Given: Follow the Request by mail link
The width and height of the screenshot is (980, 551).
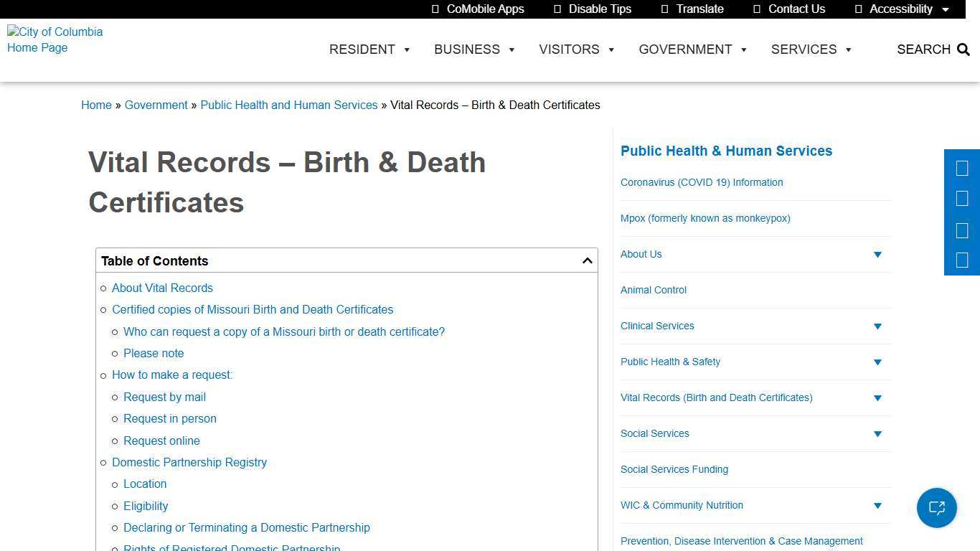Looking at the screenshot, I should (164, 397).
